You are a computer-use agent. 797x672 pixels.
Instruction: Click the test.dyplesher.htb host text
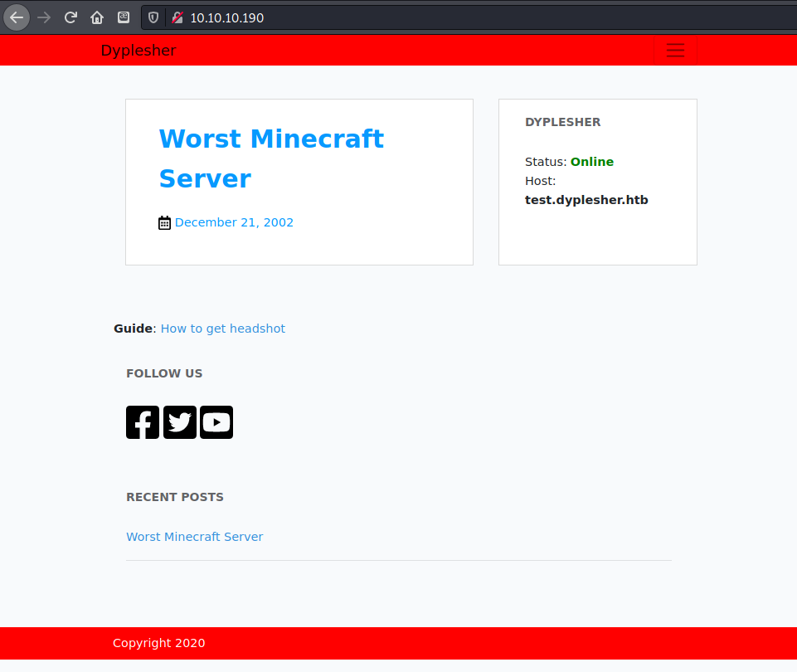(x=586, y=200)
